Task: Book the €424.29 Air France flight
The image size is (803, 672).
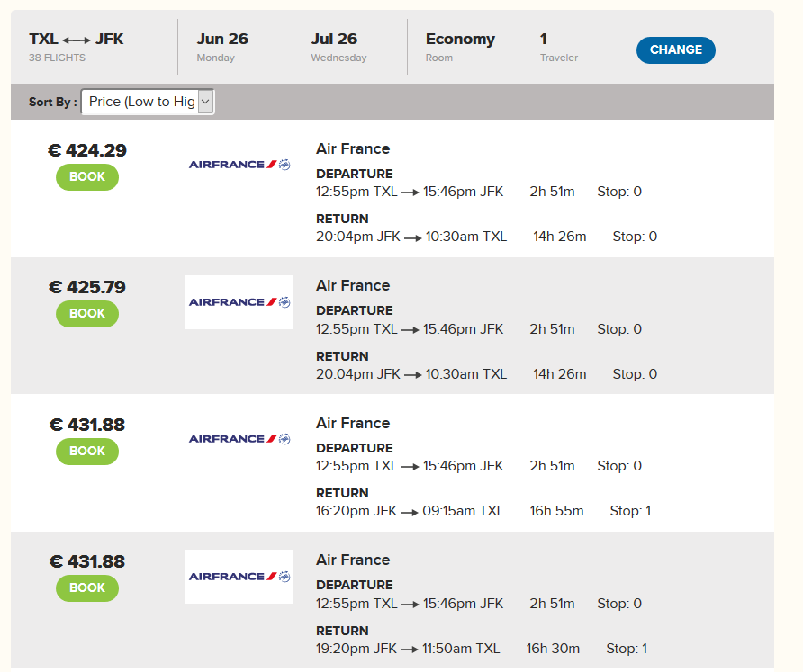Action: [x=87, y=176]
